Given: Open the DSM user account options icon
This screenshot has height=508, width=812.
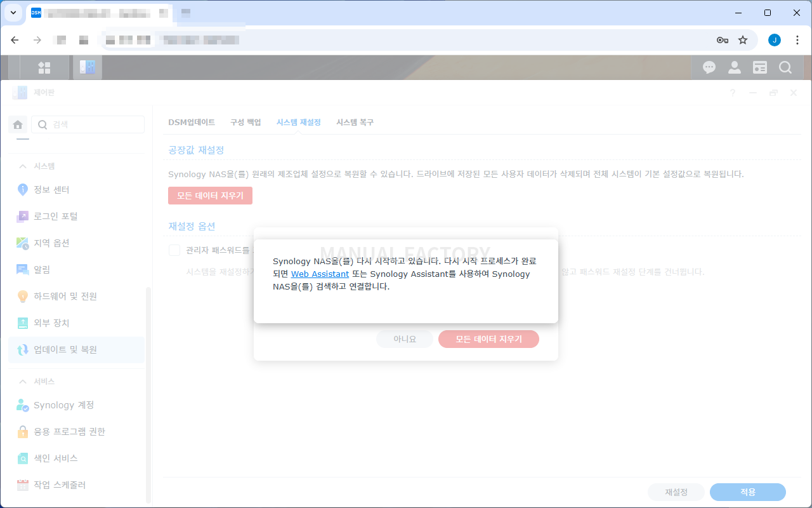Looking at the screenshot, I should (735, 67).
